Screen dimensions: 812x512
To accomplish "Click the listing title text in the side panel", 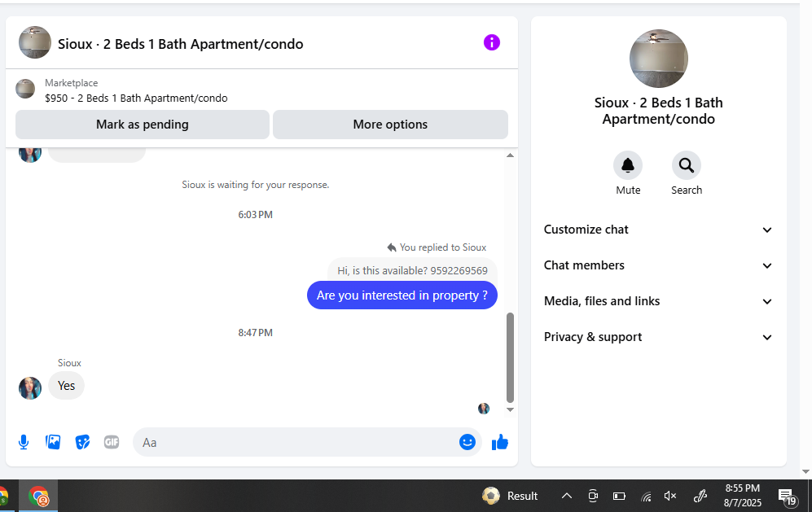I will 658,111.
